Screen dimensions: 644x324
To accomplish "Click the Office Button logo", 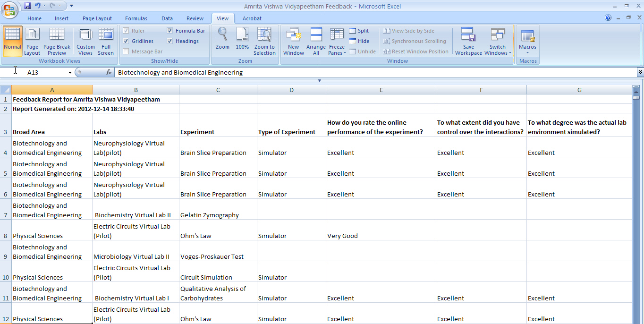I will (x=9, y=9).
